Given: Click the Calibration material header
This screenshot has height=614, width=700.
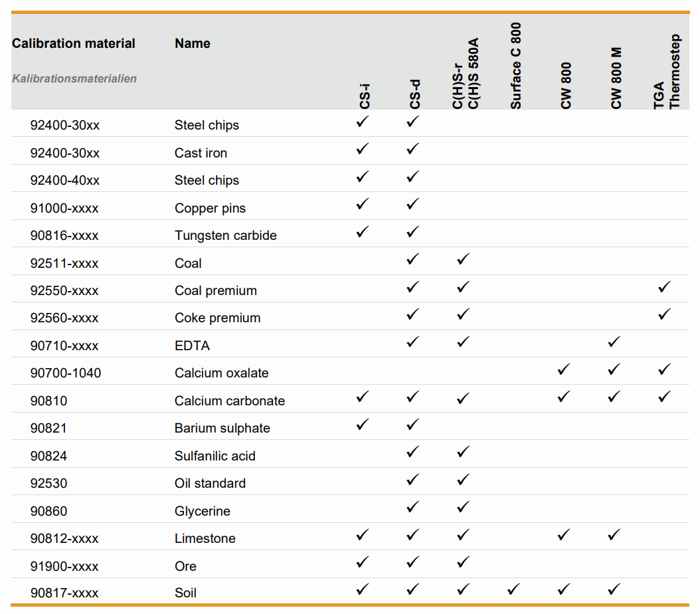Looking at the screenshot, I should (74, 44).
